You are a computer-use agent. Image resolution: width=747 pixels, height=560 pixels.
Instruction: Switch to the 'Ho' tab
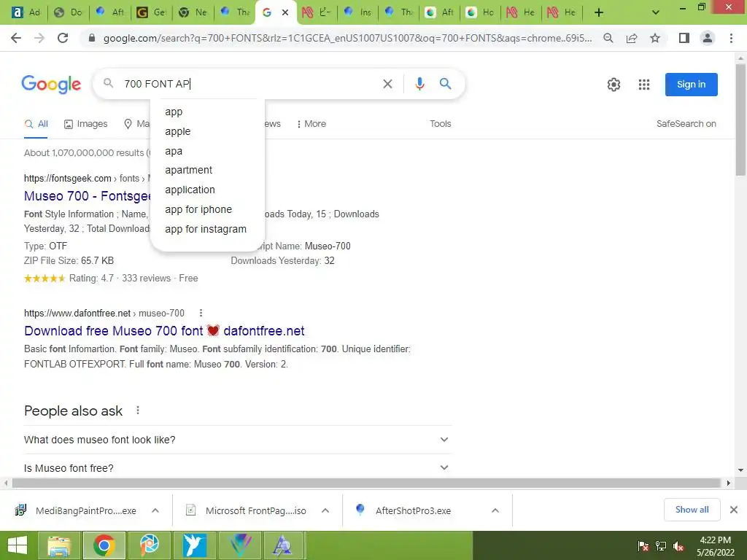(480, 12)
